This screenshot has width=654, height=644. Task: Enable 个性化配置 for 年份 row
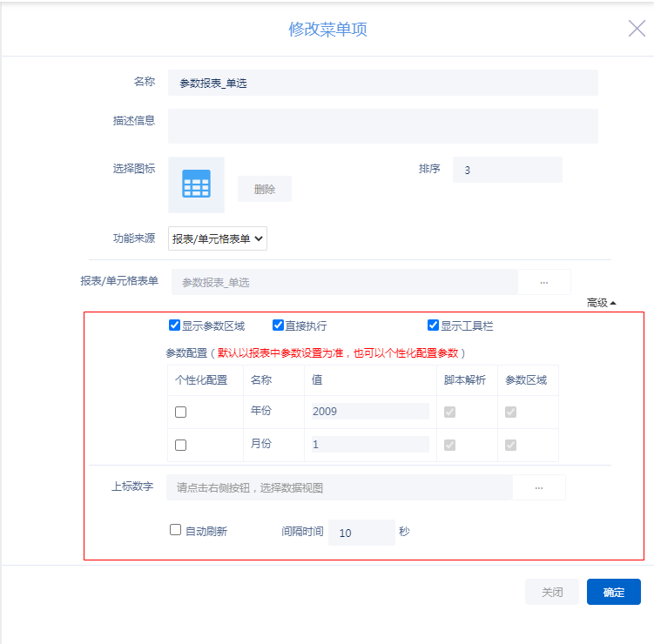pyautogui.click(x=181, y=412)
